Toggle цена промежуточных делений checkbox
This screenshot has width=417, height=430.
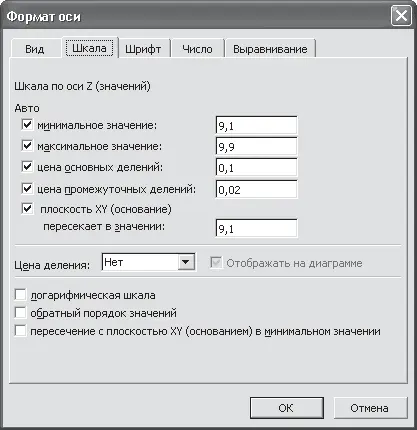[x=27, y=189]
